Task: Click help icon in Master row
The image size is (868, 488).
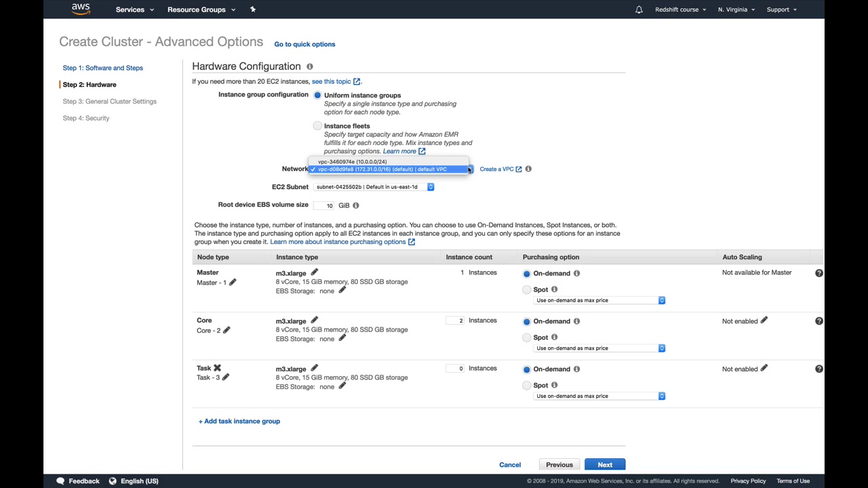Action: [x=818, y=272]
